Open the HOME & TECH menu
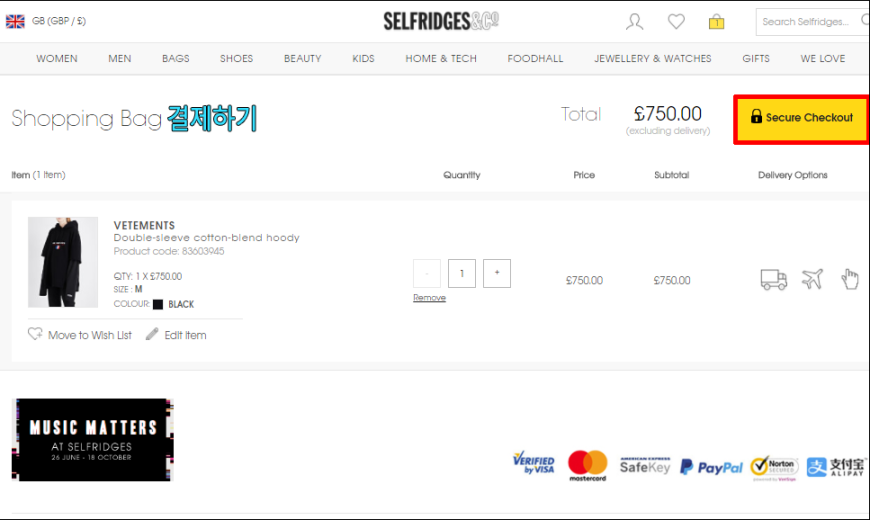Screen dimensions: 870x520 [x=441, y=58]
